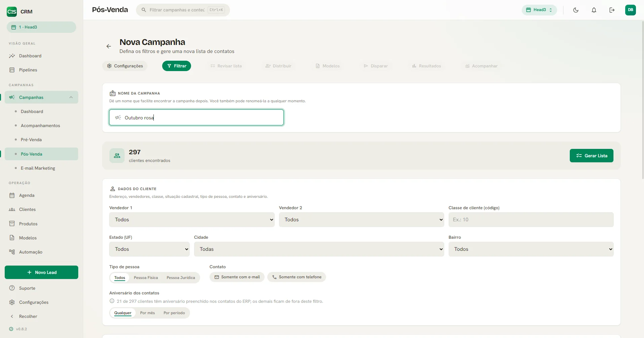This screenshot has width=644, height=338.
Task: Open Agenda in the sidebar
Action: point(41,195)
